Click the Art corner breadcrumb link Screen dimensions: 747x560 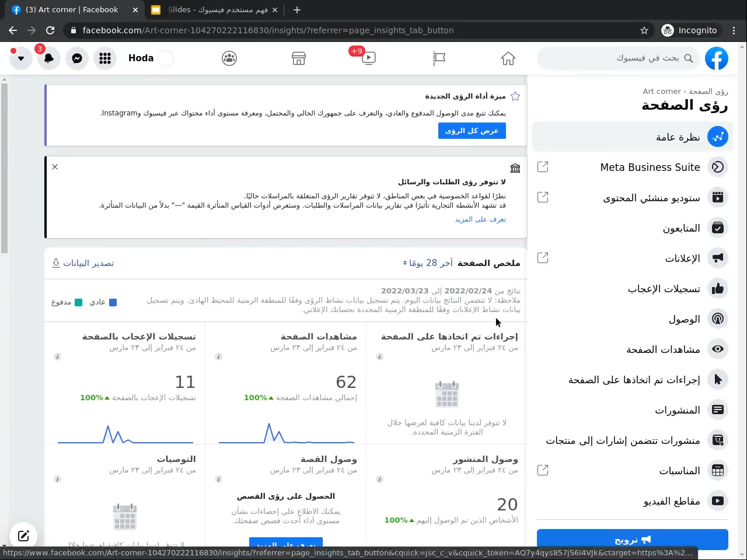click(661, 92)
